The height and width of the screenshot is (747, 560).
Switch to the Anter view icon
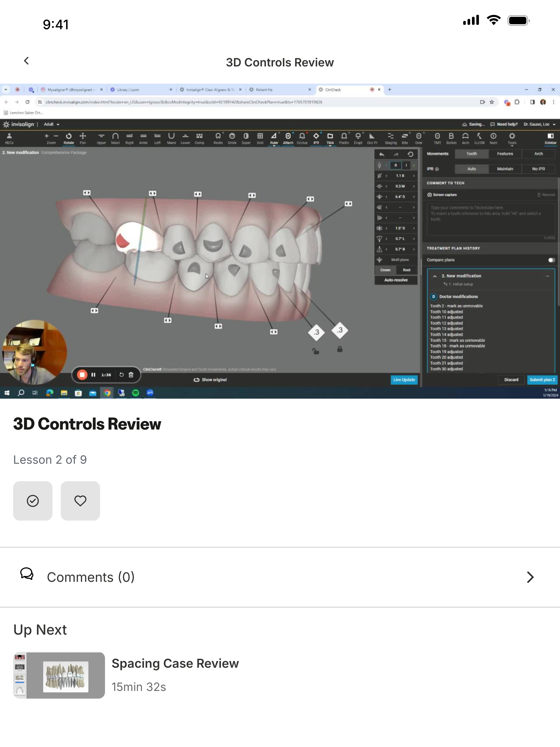(144, 138)
